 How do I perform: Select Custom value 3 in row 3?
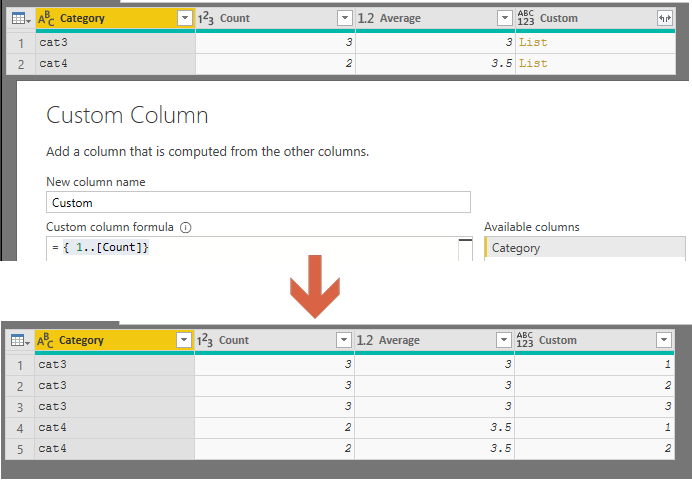594,407
